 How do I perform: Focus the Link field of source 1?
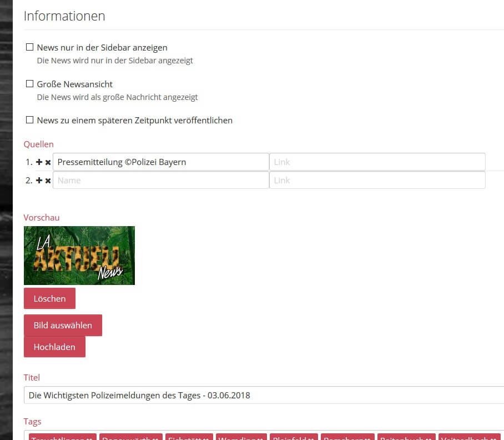[377, 162]
